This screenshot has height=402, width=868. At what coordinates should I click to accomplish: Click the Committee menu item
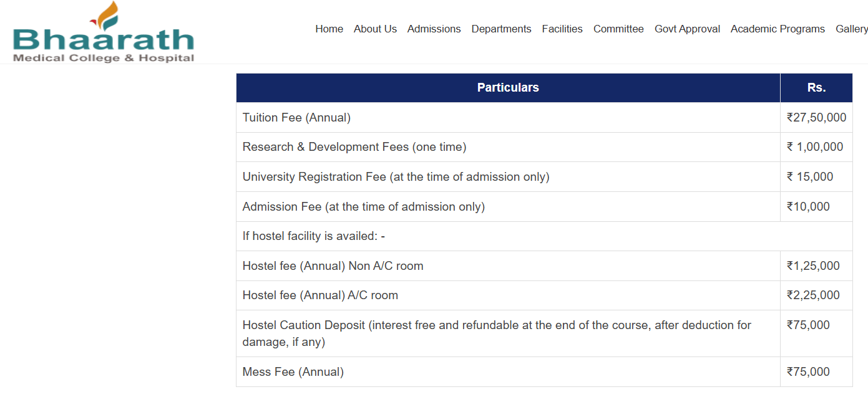618,29
